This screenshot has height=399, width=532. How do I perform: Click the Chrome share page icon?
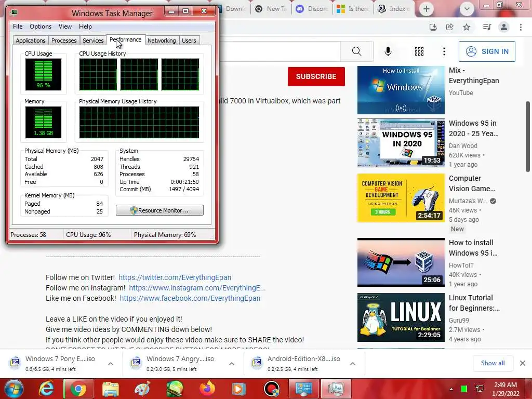450,27
